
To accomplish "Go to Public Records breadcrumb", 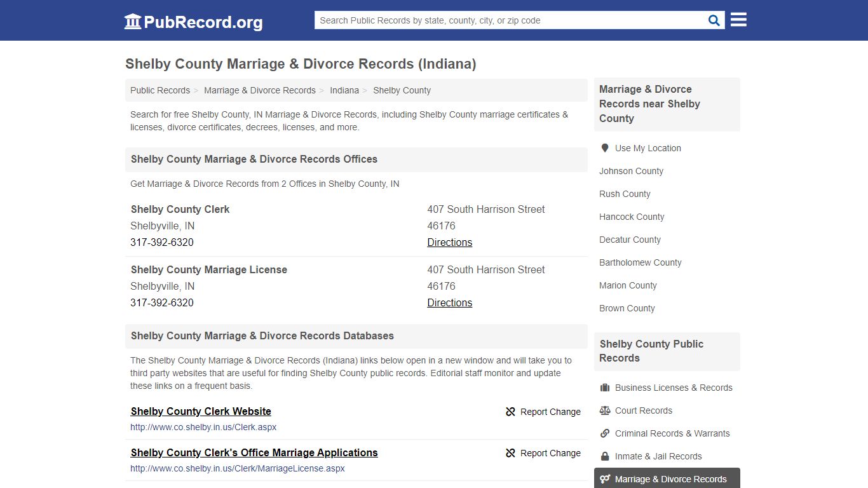I will point(160,90).
